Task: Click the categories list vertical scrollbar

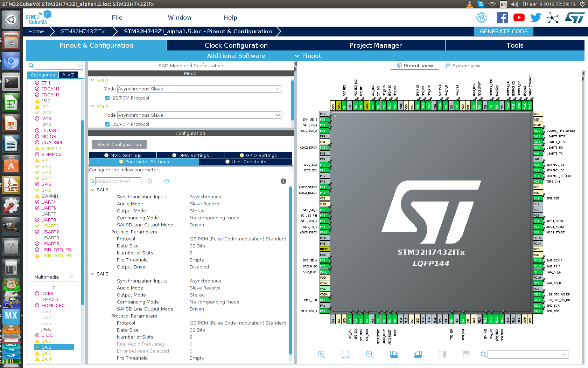Action: tap(83, 212)
